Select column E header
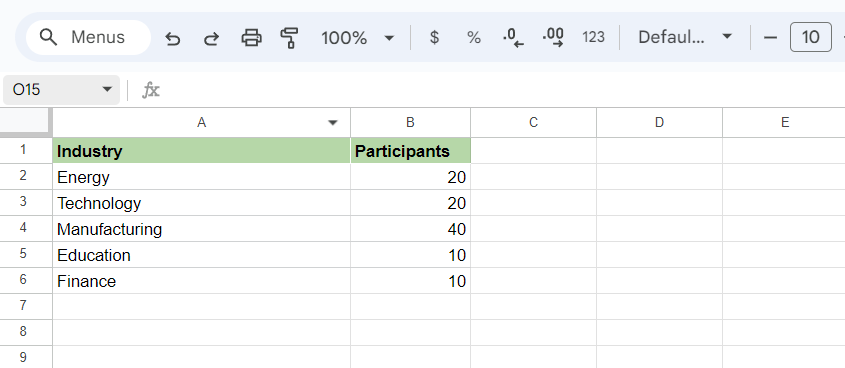Viewport: 845px width, 368px height. click(x=784, y=123)
